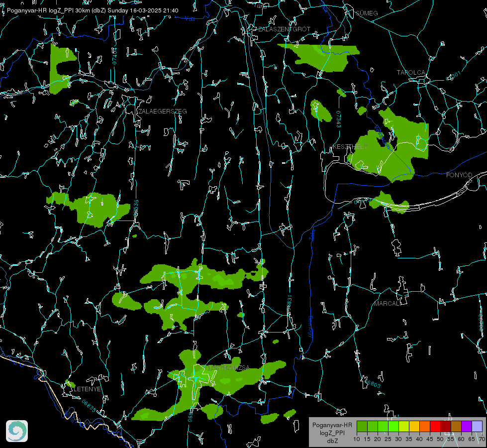Choose the 30–35 dBZ yellow-green swatch
Image resolution: width=487 pixels, height=448 pixels.
[404, 426]
